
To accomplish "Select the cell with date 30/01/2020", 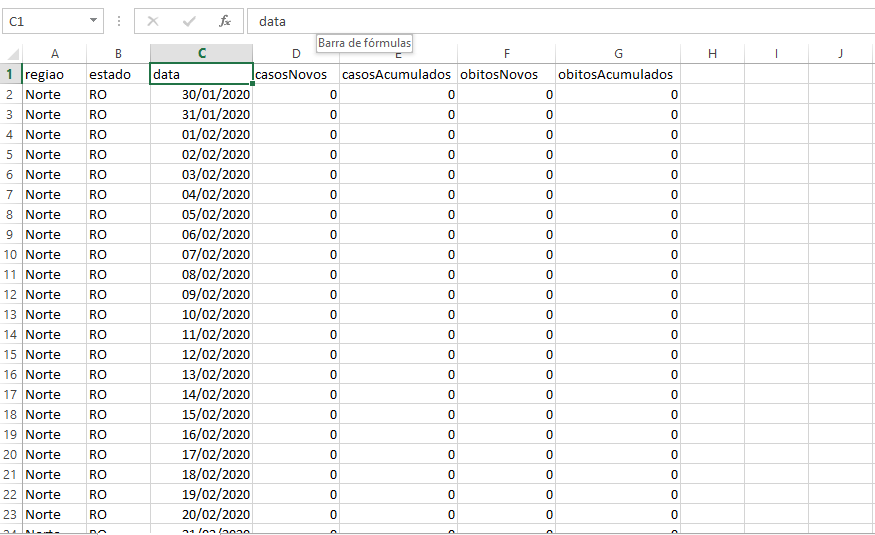I will click(x=201, y=94).
